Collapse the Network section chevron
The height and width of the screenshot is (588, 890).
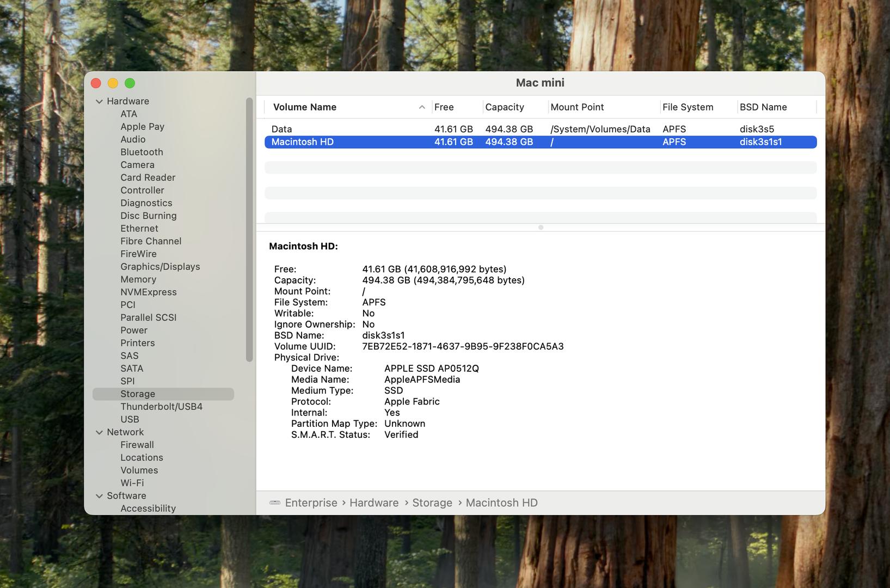[x=99, y=432]
